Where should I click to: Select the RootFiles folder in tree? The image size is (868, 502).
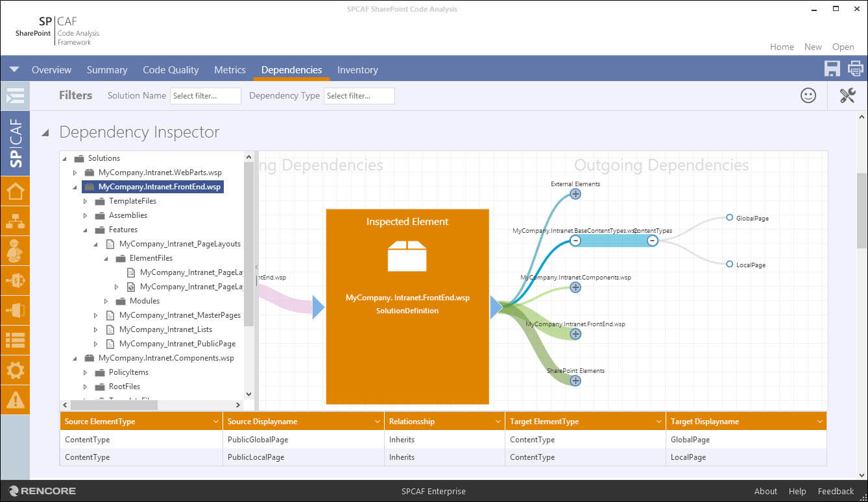point(125,387)
